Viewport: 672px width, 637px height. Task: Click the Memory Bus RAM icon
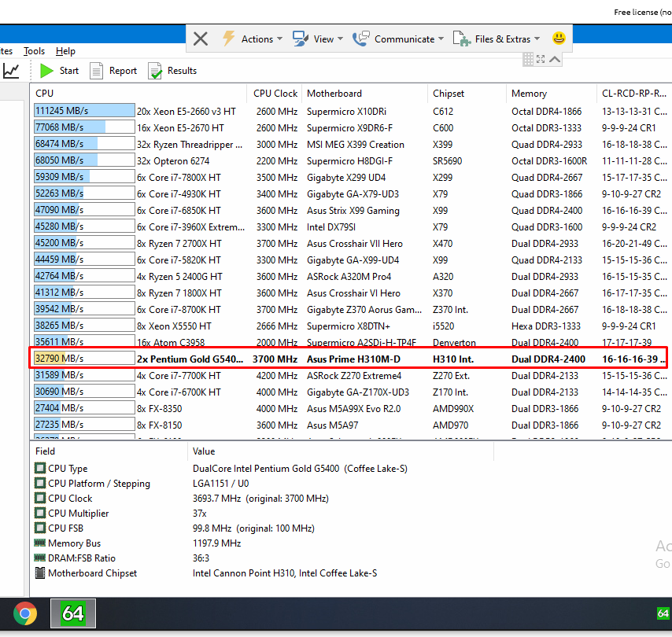pyautogui.click(x=40, y=543)
